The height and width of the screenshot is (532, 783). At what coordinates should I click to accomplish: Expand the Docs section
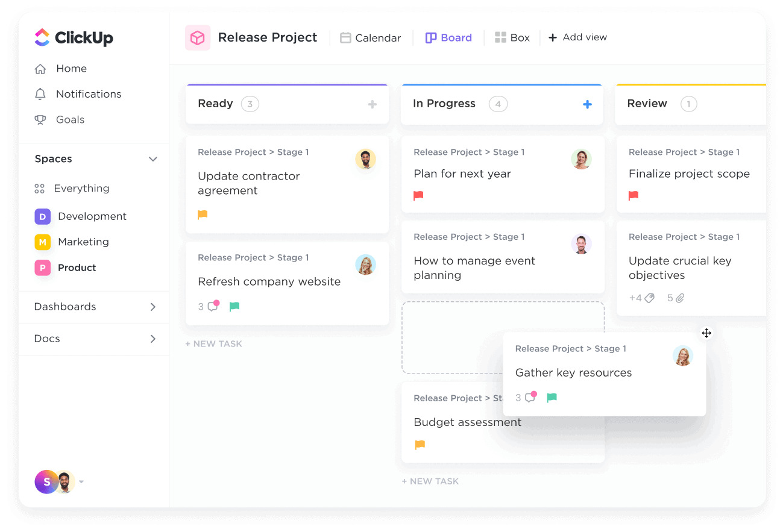153,339
